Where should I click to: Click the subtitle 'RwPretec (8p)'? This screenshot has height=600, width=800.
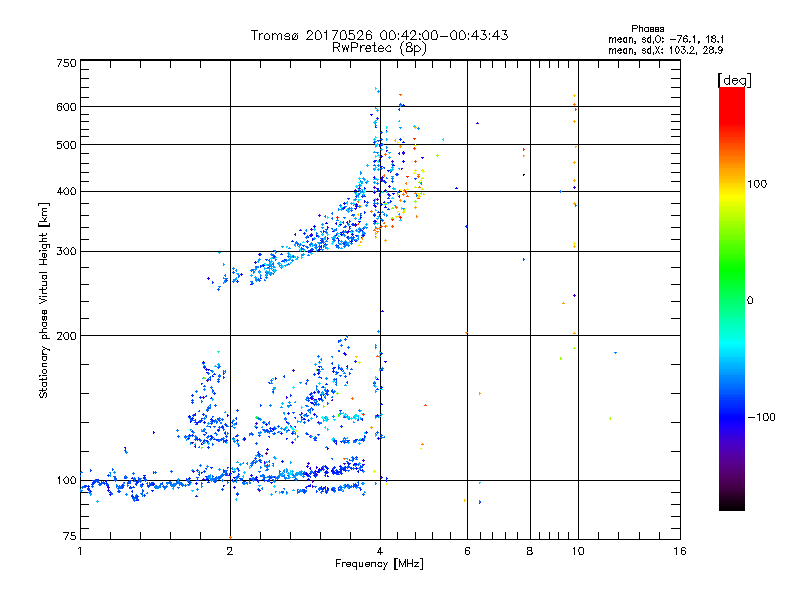(x=379, y=48)
